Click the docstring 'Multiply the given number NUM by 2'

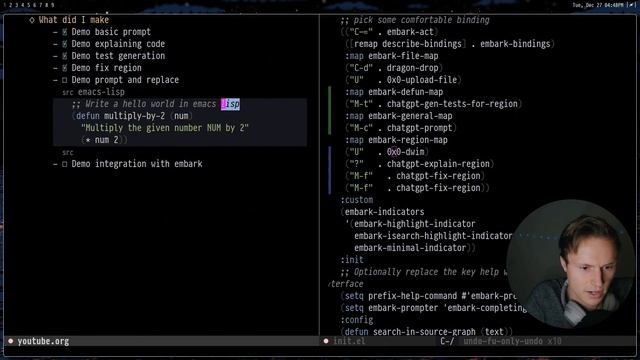point(165,128)
